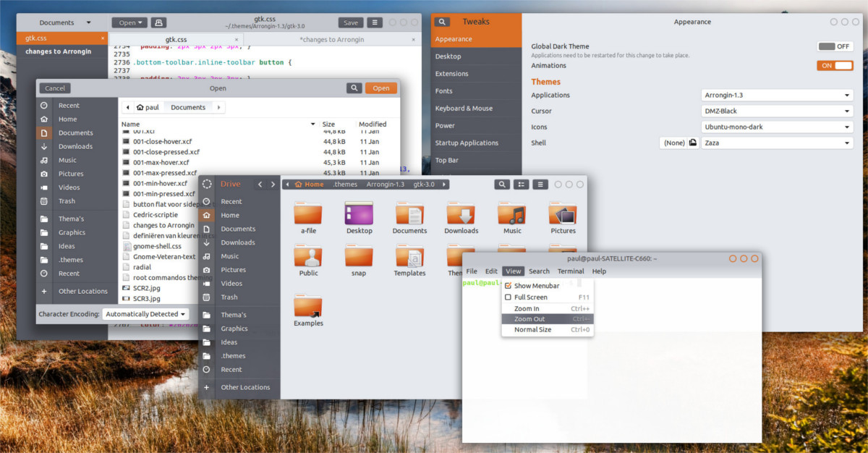Click Videos icon in Files window sidebar

[207, 284]
